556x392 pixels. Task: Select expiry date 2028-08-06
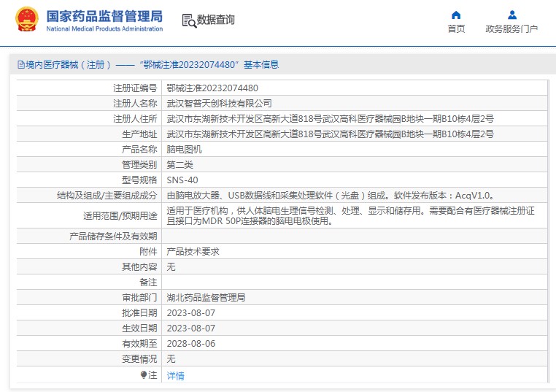click(190, 343)
